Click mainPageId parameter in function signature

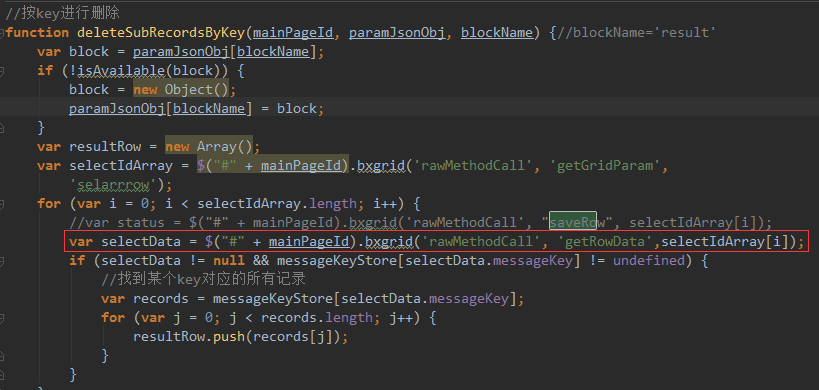click(293, 32)
